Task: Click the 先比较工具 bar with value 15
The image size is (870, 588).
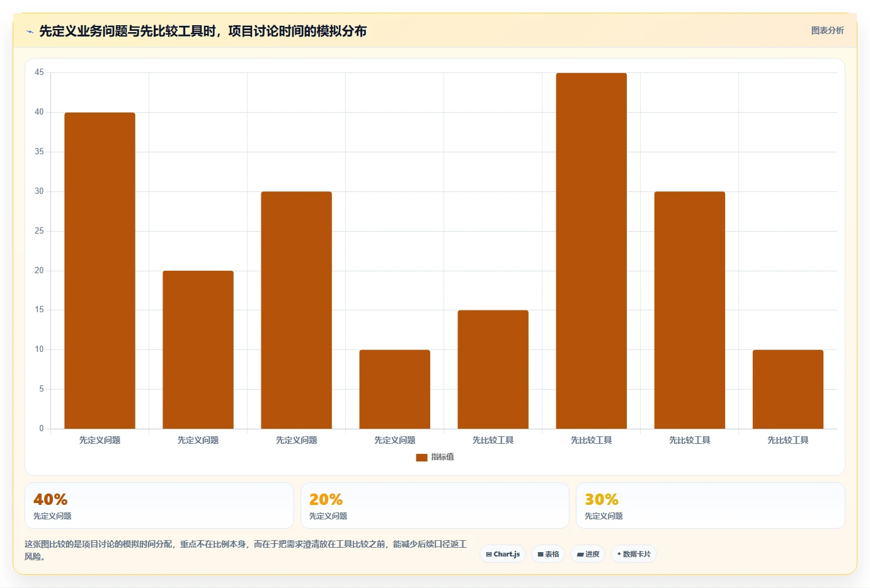Action: 493,370
